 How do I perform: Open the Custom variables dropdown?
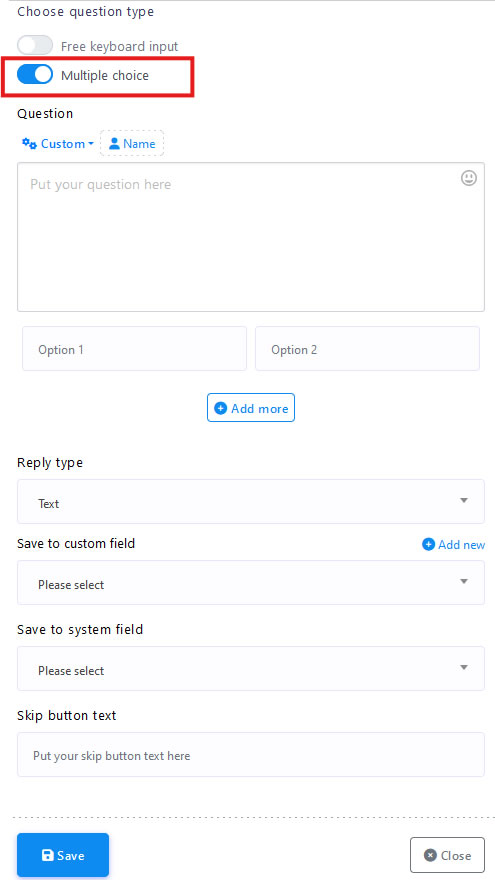[58, 144]
